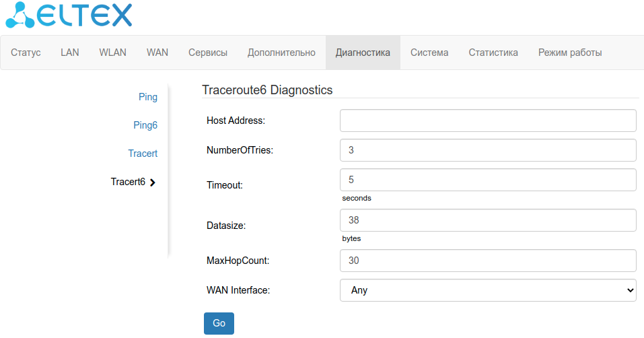Switch to the Статистика tab
This screenshot has height=338, width=644.
[x=493, y=53]
